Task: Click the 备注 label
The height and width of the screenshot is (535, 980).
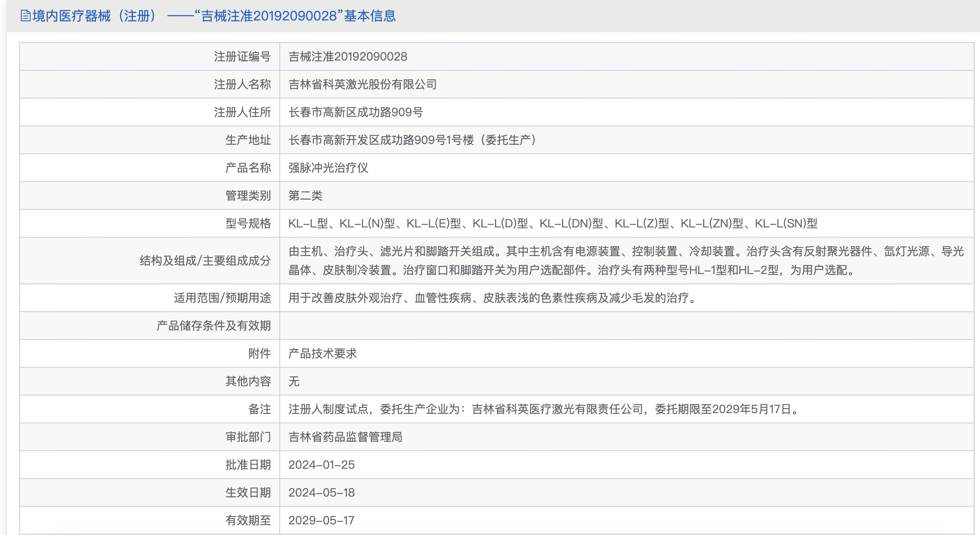Action: 259,409
